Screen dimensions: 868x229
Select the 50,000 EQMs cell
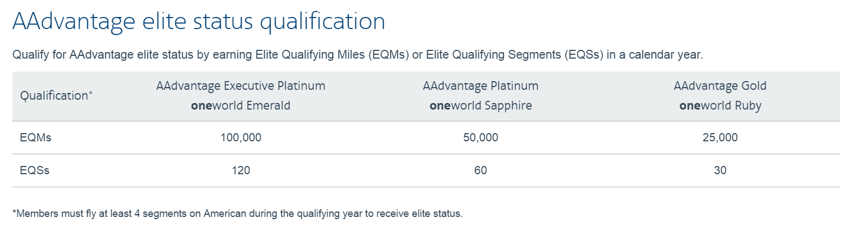[481, 138]
